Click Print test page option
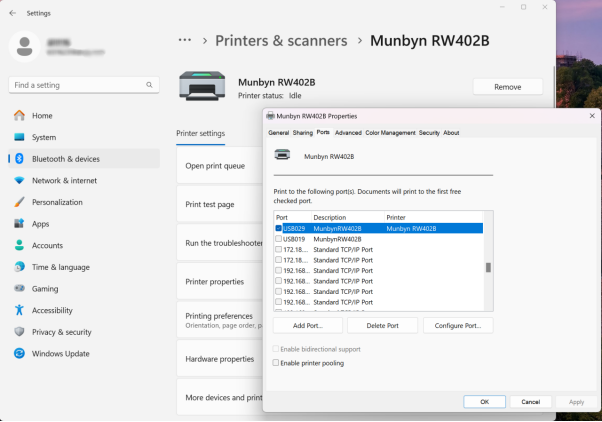The height and width of the screenshot is (422, 602). 220,204
